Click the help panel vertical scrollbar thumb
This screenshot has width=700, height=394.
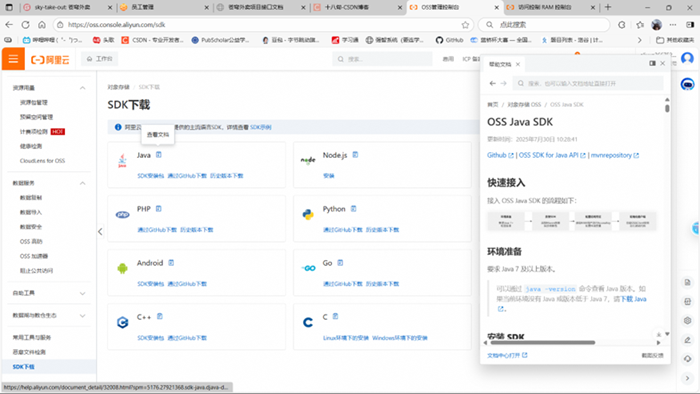coord(667,108)
